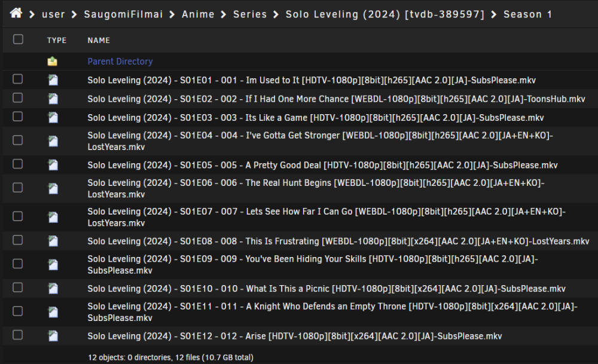This screenshot has width=598, height=364.
Task: Sort by the TYPE column header
Action: click(x=56, y=41)
